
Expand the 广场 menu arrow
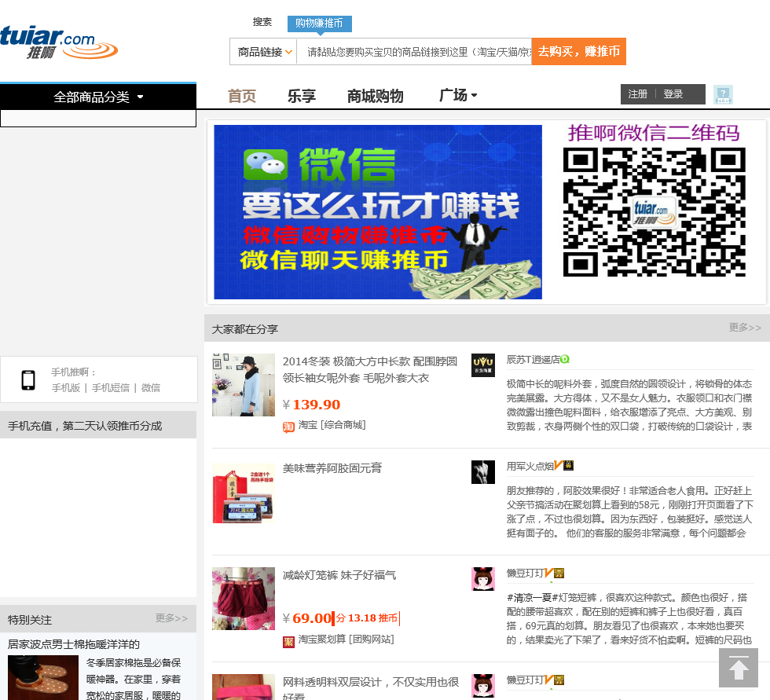[474, 95]
